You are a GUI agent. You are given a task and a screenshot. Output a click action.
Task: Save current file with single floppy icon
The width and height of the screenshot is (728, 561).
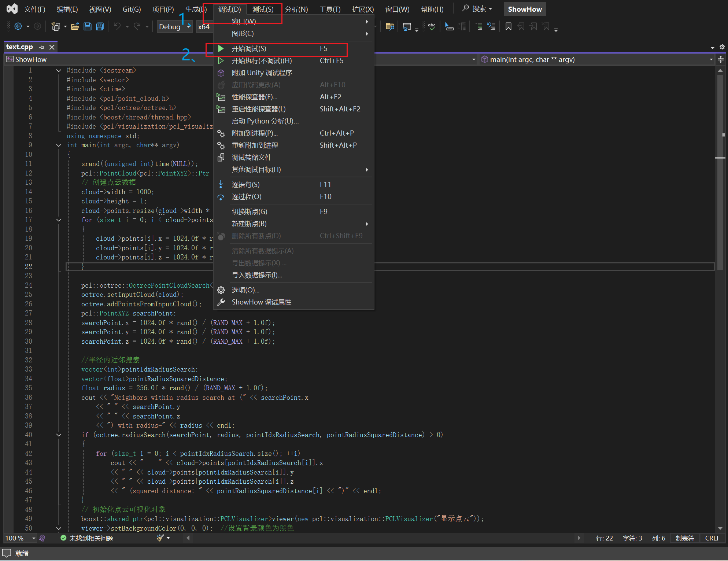point(88,26)
